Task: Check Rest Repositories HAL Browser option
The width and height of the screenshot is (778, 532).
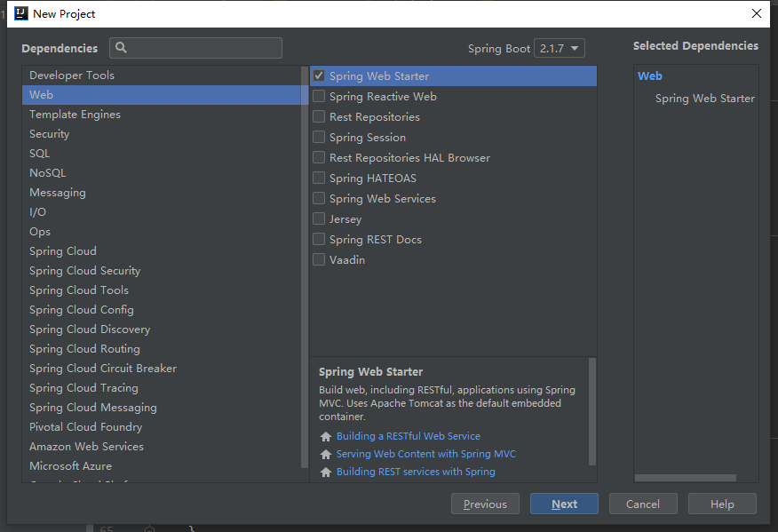Action: click(319, 157)
